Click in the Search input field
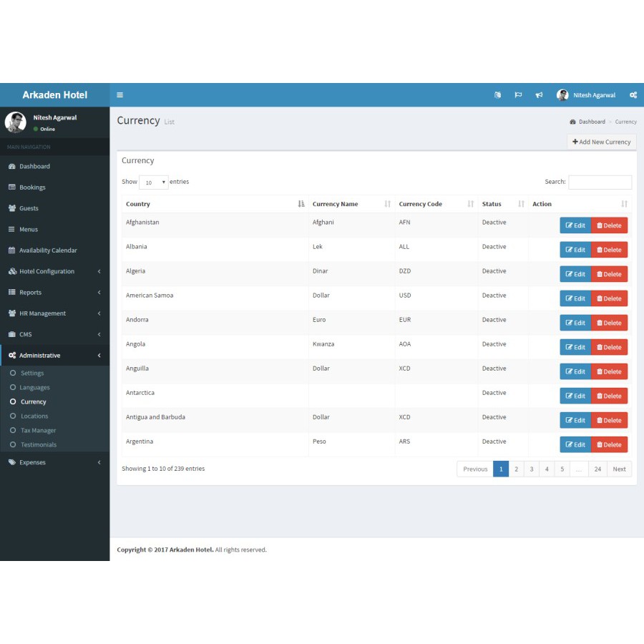This screenshot has width=644, height=644. coord(600,182)
